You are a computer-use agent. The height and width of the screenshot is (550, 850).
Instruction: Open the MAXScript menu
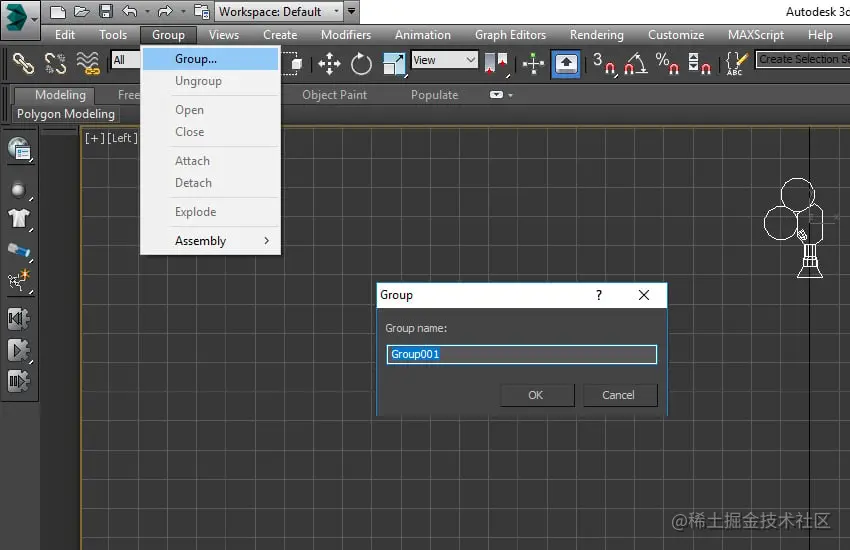756,35
